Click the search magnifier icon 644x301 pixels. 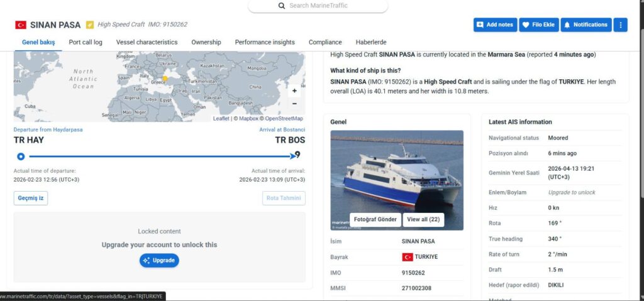(282, 6)
